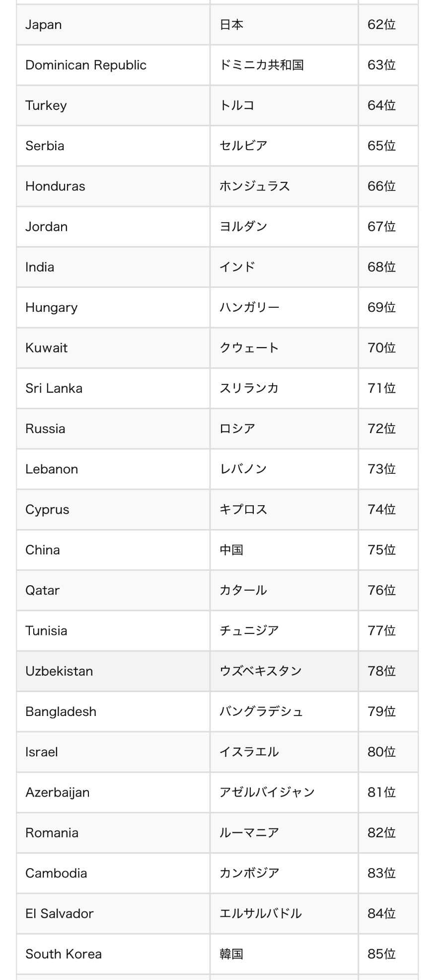The image size is (447, 980).
Task: Click the Kuwait country name
Action: [47, 348]
